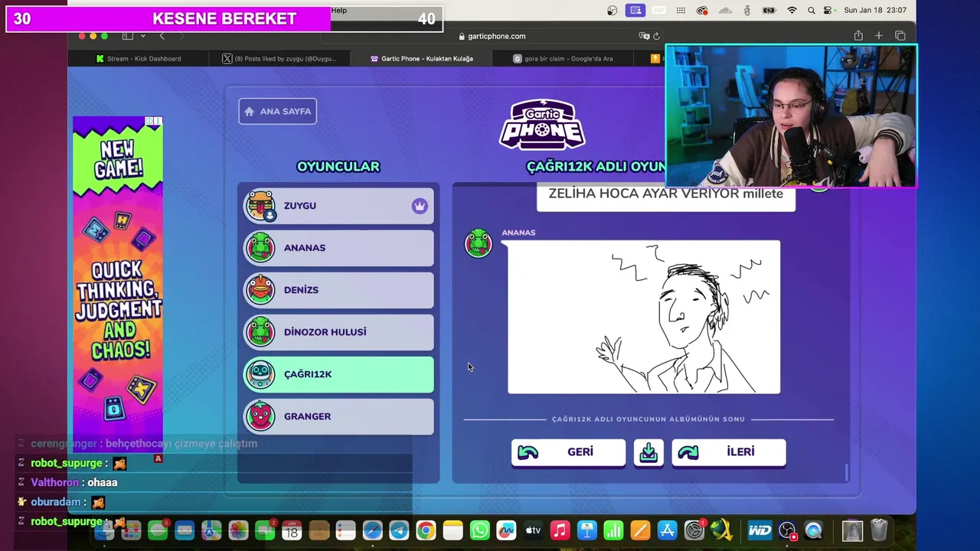
Task: Open Apple TV in the Dock
Action: pyautogui.click(x=533, y=530)
